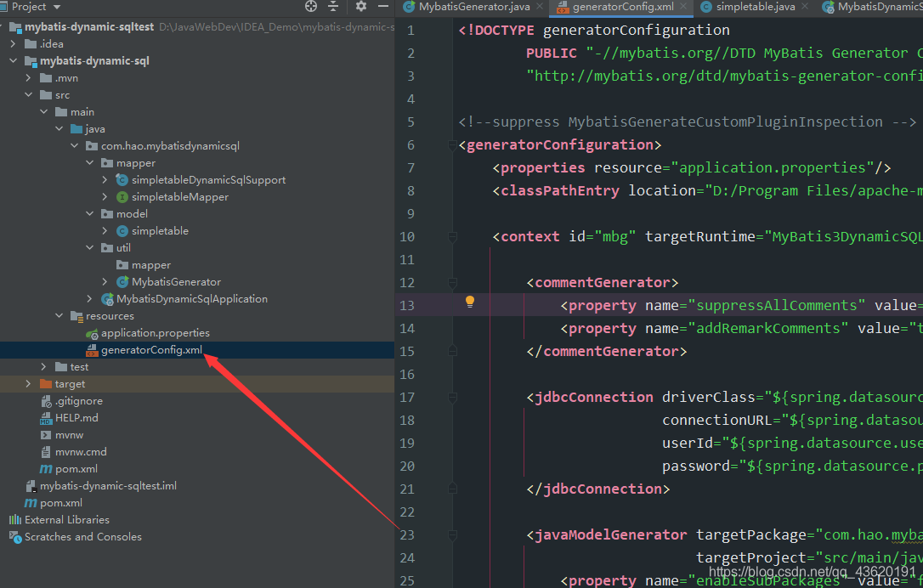
Task: Click the resources folder icon
Action: point(76,316)
